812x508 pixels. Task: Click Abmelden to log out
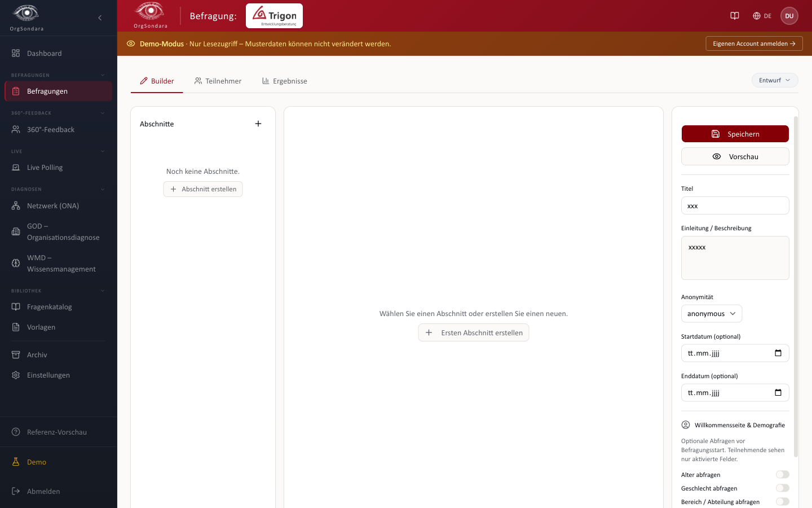point(59,491)
